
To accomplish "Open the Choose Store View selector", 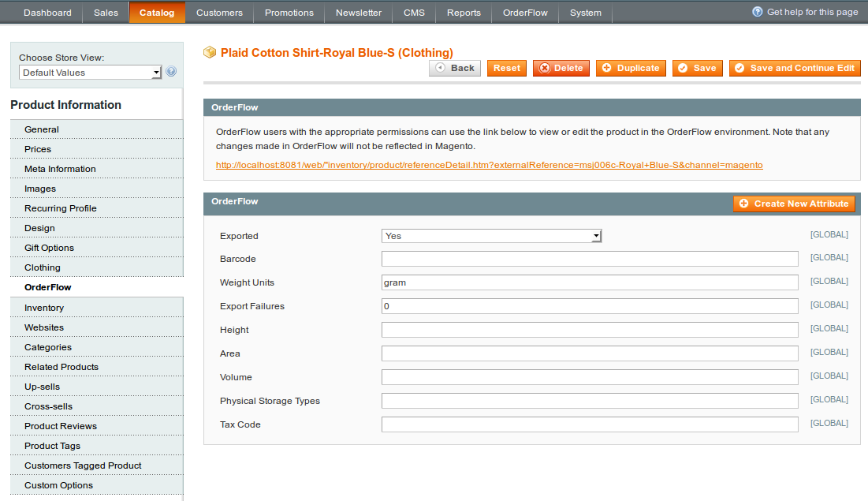I will [89, 72].
